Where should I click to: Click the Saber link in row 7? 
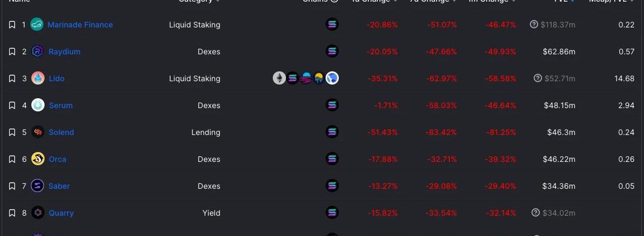coord(59,186)
